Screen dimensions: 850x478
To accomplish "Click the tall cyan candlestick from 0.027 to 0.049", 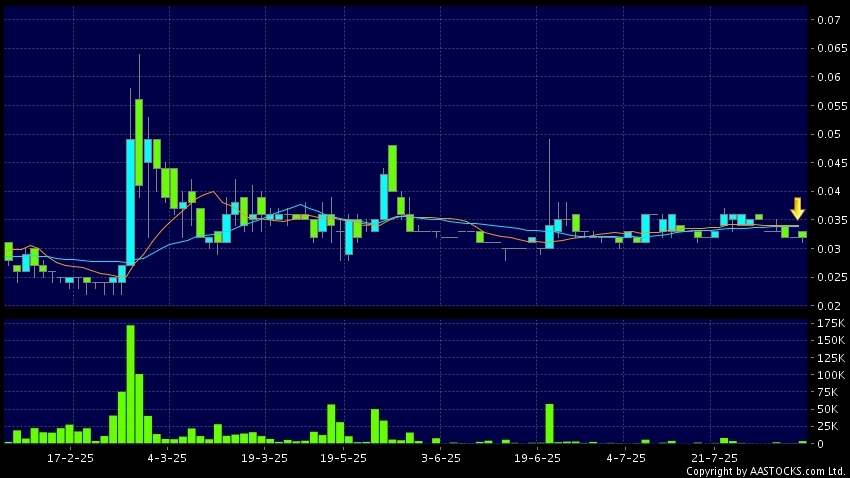I will pos(131,202).
